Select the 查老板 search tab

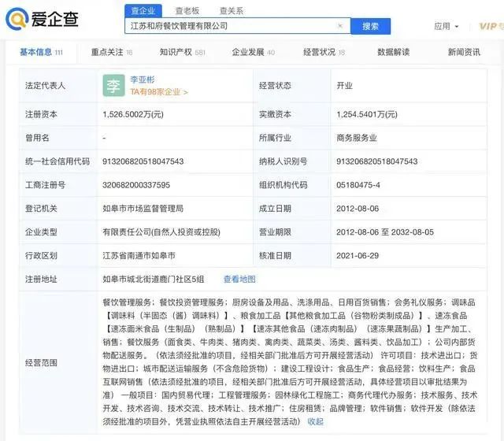[187, 11]
